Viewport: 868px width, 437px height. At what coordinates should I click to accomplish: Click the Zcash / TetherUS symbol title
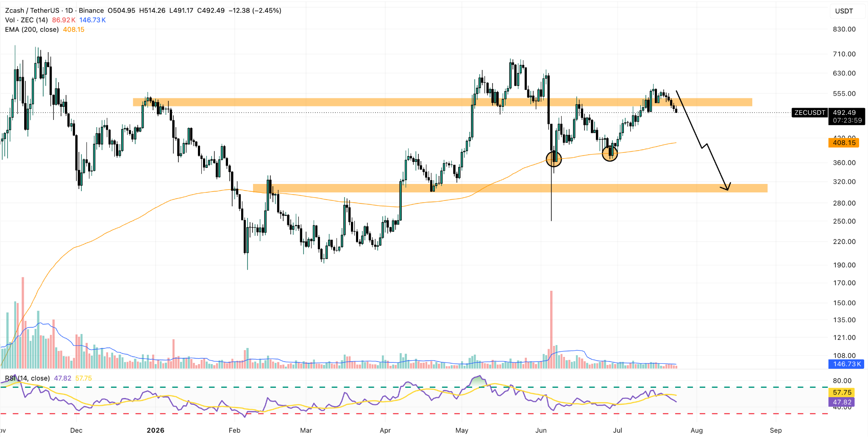coord(54,11)
